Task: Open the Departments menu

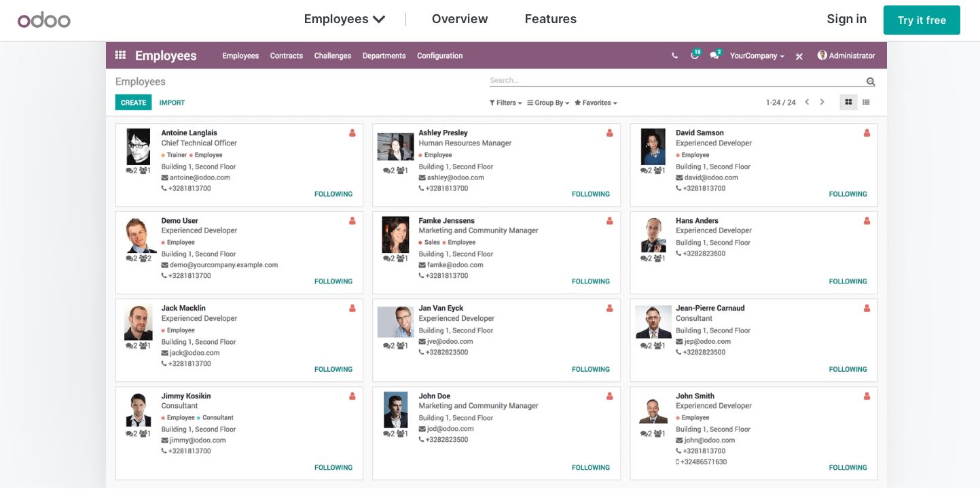Action: pos(384,56)
